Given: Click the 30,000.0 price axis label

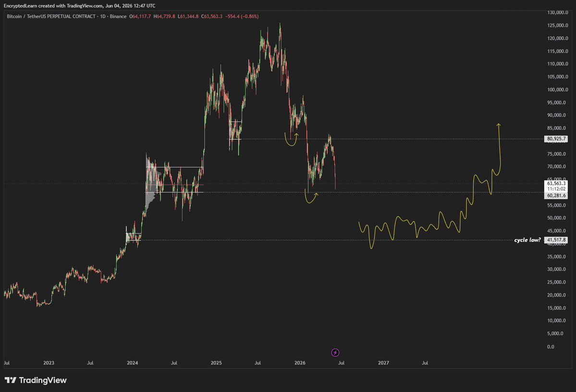Looking at the screenshot, I should coord(556,269).
